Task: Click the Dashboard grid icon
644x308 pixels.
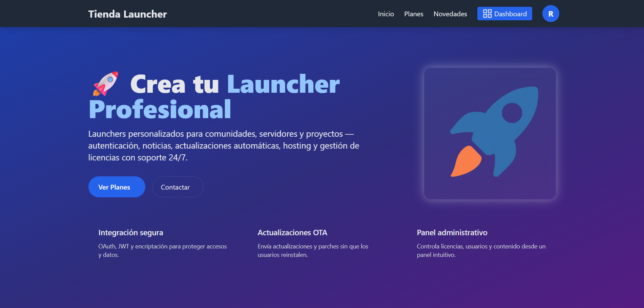Action: [487, 14]
